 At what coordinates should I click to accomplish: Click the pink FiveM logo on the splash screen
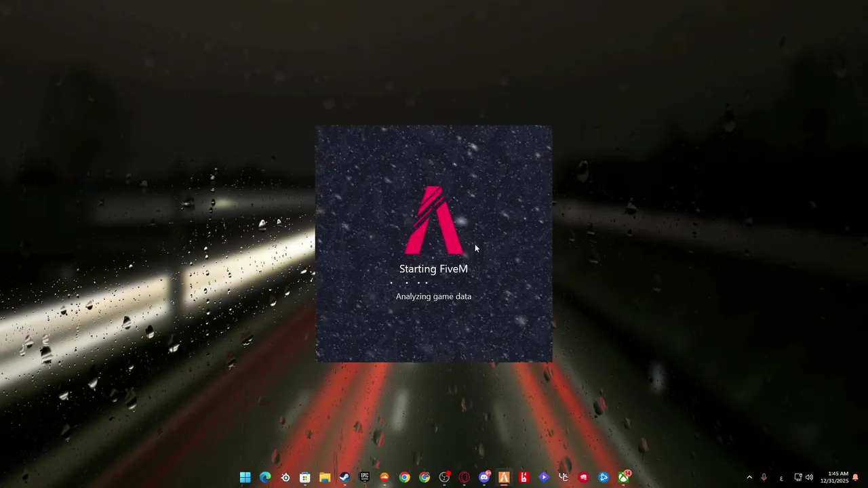pyautogui.click(x=434, y=220)
